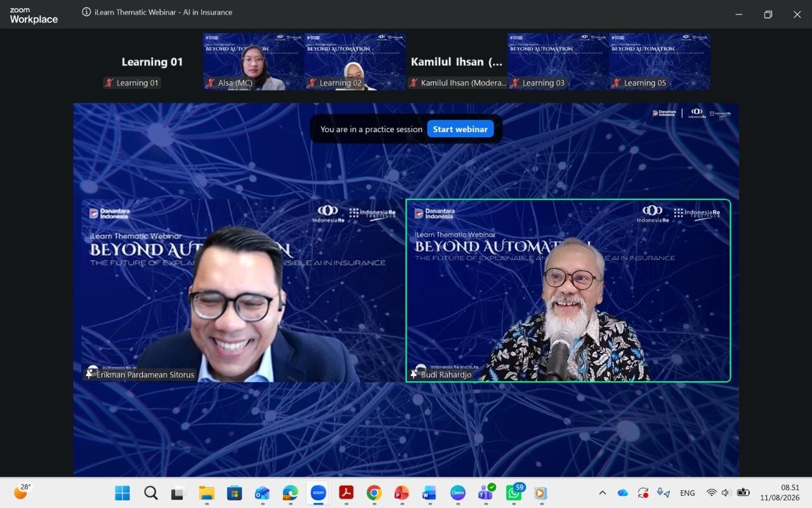The image size is (812, 508).
Task: Open Microsoft Edge from the taskbar
Action: (290, 493)
